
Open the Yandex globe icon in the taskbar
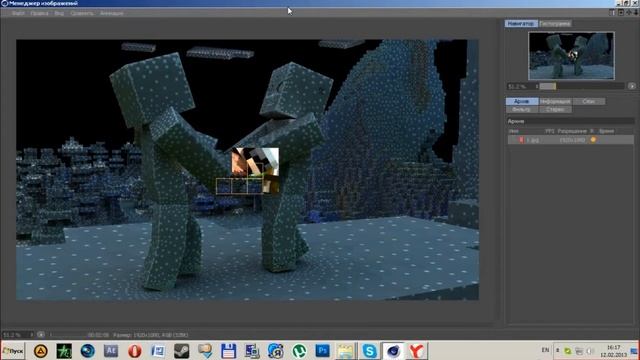pos(276,351)
